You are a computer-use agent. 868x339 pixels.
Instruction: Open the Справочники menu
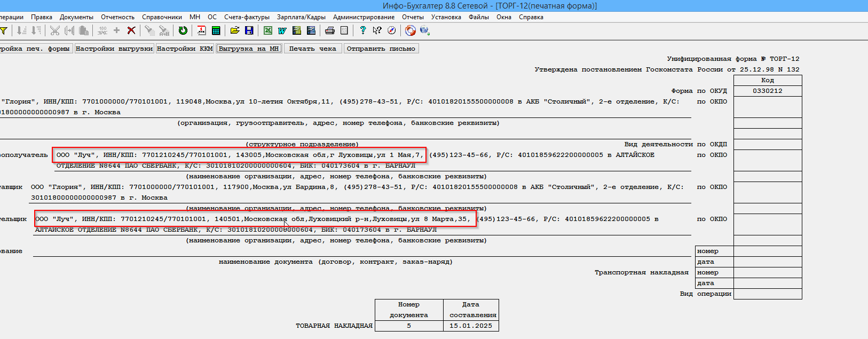point(162,17)
